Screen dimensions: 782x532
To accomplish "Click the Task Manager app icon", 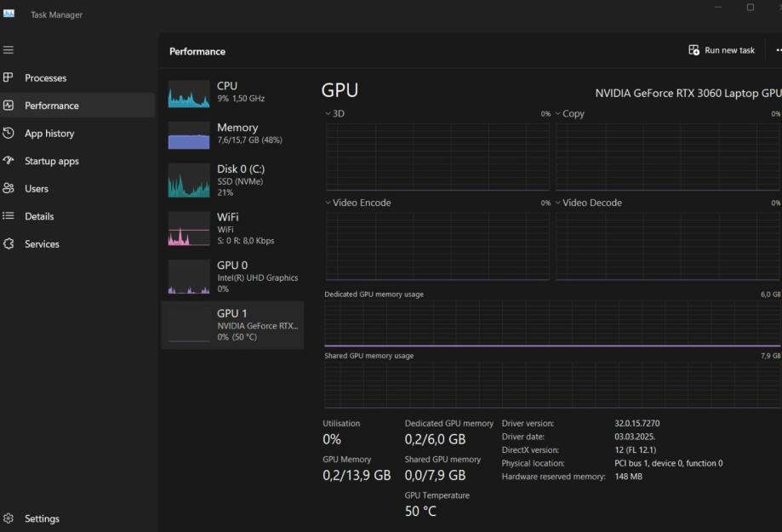I will click(9, 14).
